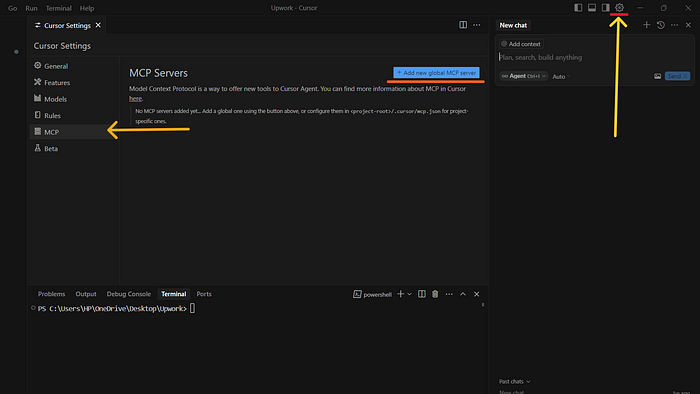Open Rules settings section
The height and width of the screenshot is (394, 700).
tap(74, 116)
